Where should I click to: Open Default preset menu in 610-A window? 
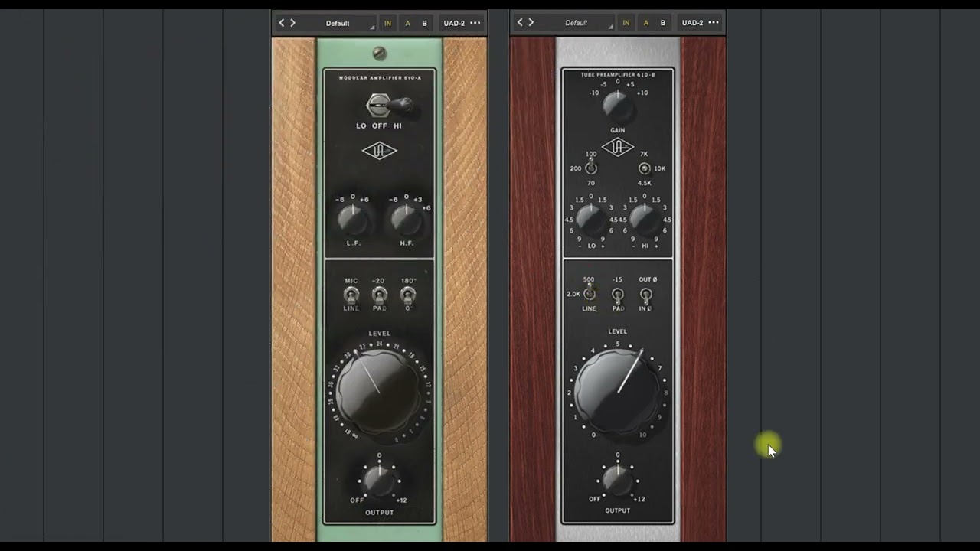pyautogui.click(x=338, y=23)
